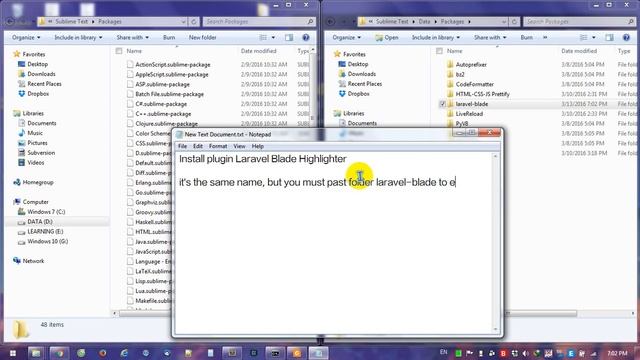Image resolution: width=640 pixels, height=360 pixels.
Task: Select Recent Places in right window Favorites
Action: [x=364, y=84]
